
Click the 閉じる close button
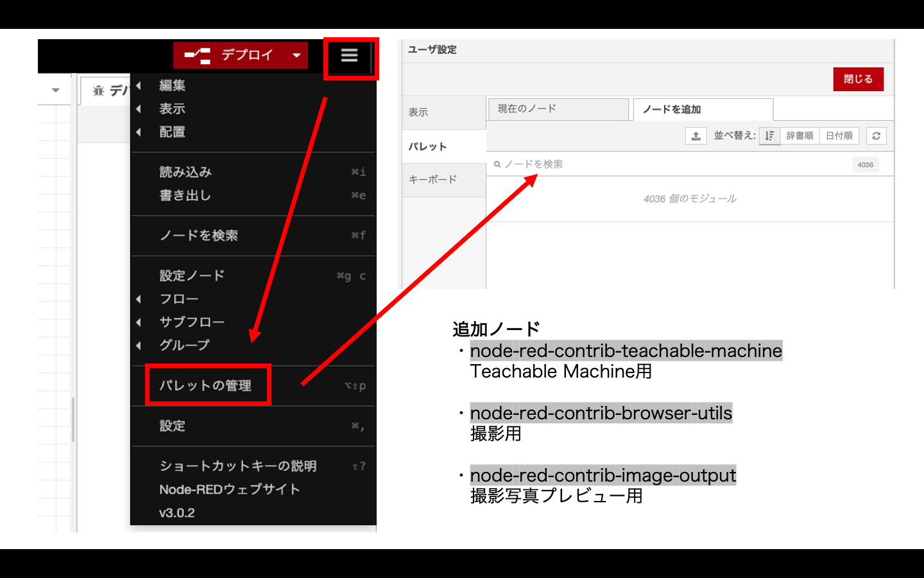pyautogui.click(x=859, y=79)
